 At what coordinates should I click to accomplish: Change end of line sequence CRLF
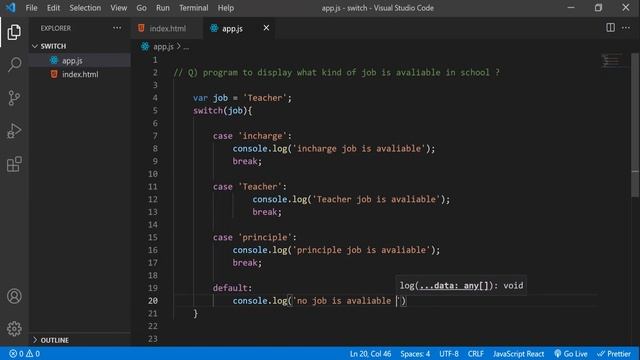[476, 353]
